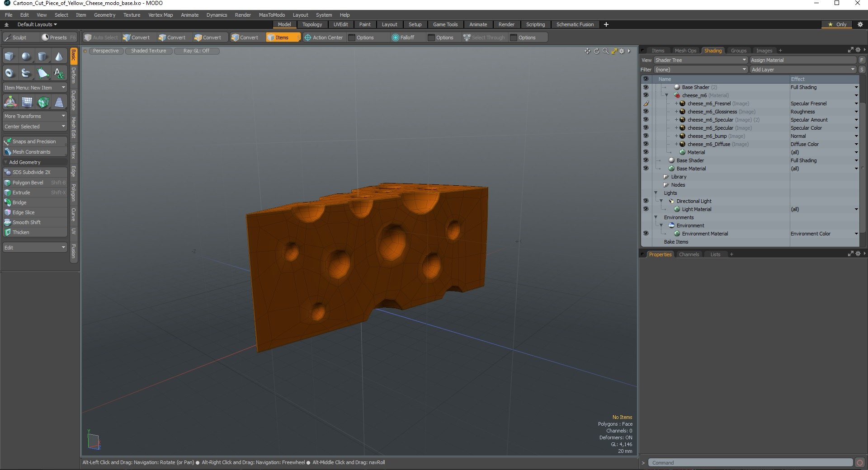This screenshot has width=868, height=470.
Task: Click Action Center in toolbar
Action: pyautogui.click(x=324, y=38)
